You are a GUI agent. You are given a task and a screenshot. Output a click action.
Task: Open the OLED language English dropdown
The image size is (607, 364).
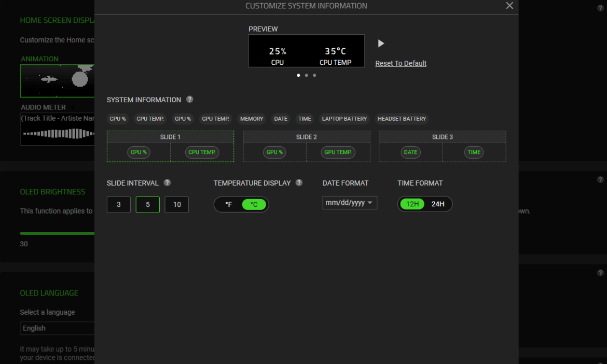tap(58, 328)
